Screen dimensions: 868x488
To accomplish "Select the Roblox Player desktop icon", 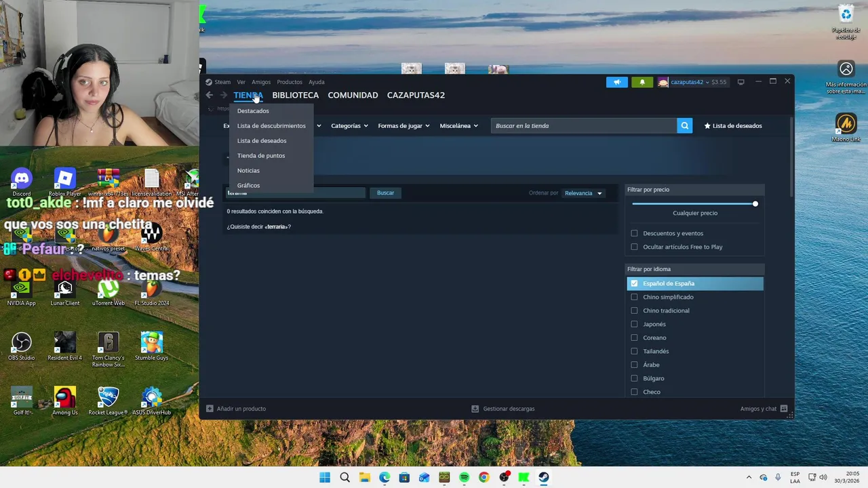I will click(64, 182).
